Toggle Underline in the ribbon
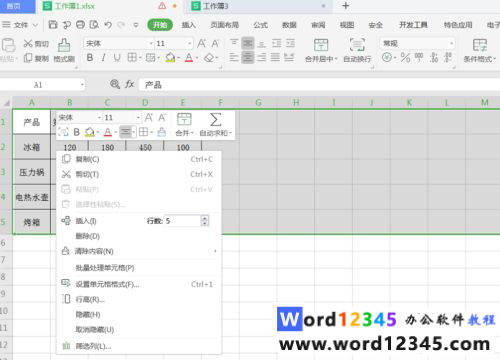The height and width of the screenshot is (360, 500). tap(117, 58)
